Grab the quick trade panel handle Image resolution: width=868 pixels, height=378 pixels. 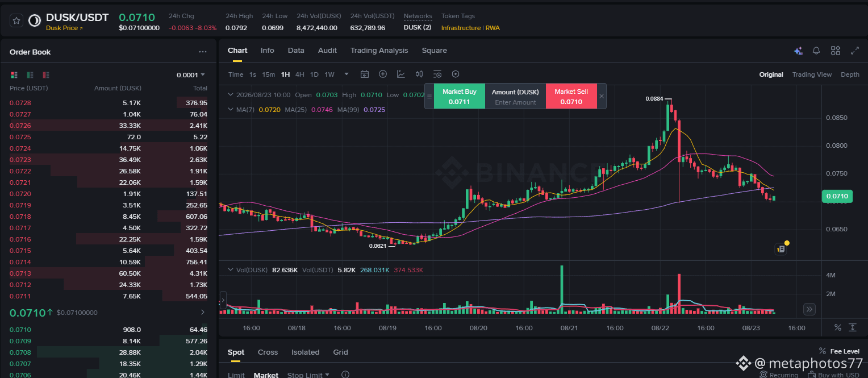[429, 96]
